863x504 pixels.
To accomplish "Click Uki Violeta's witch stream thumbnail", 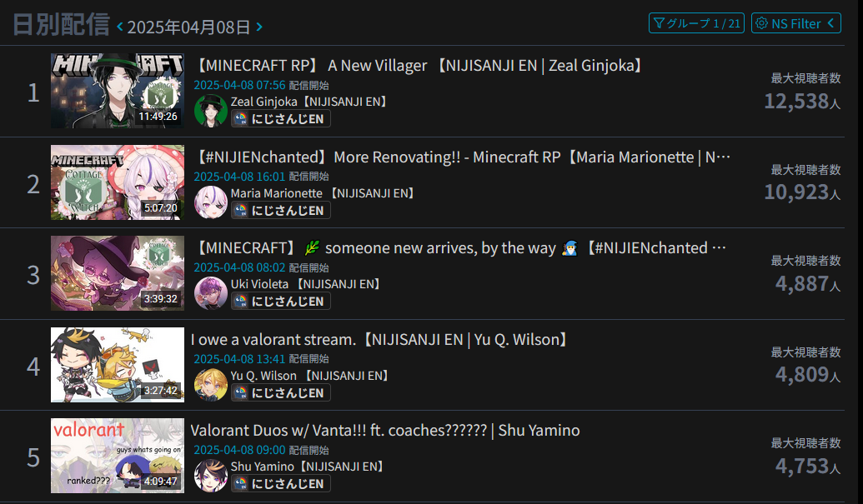I will 118,273.
